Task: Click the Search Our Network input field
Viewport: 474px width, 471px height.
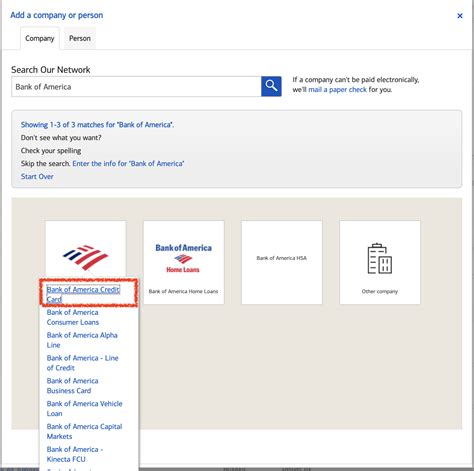Action: 136,87
